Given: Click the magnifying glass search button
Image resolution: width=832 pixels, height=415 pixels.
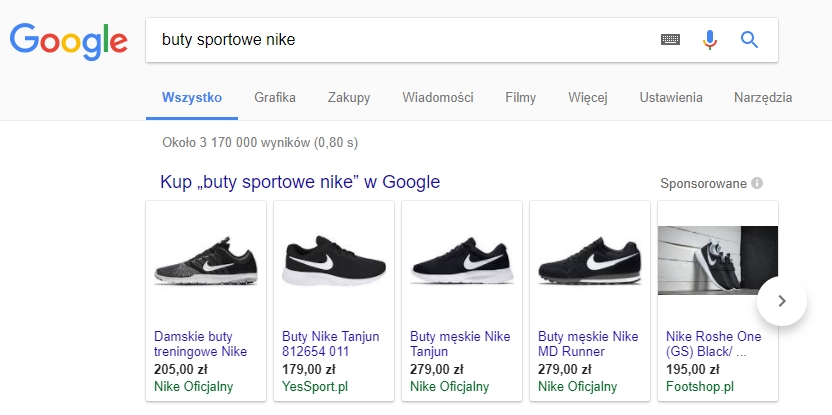Looking at the screenshot, I should (x=749, y=40).
